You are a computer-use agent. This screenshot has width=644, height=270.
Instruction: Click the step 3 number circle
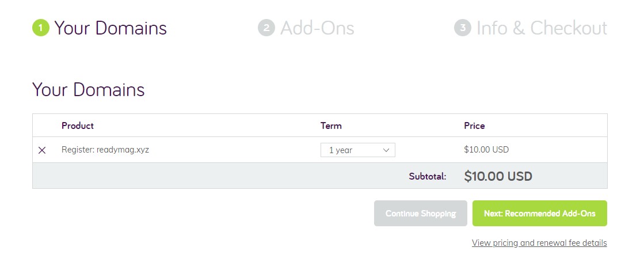pos(463,28)
